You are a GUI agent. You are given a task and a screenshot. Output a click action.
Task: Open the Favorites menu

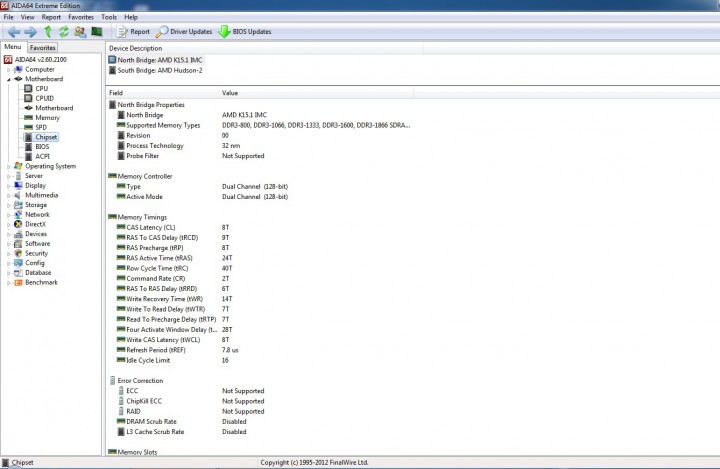pos(81,17)
